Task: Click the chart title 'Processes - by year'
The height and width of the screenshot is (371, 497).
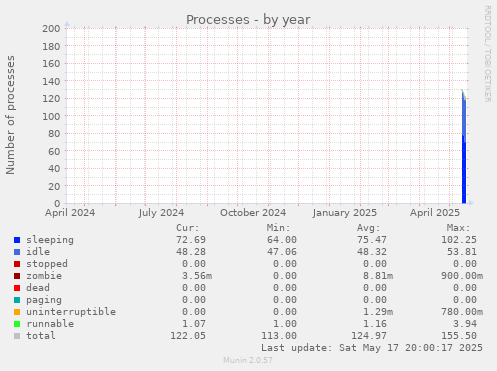Action: 248,20
